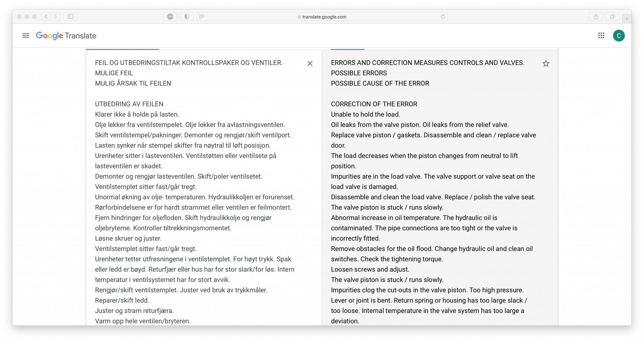Open a new Safari tab
The image size is (644, 341).
627,19
